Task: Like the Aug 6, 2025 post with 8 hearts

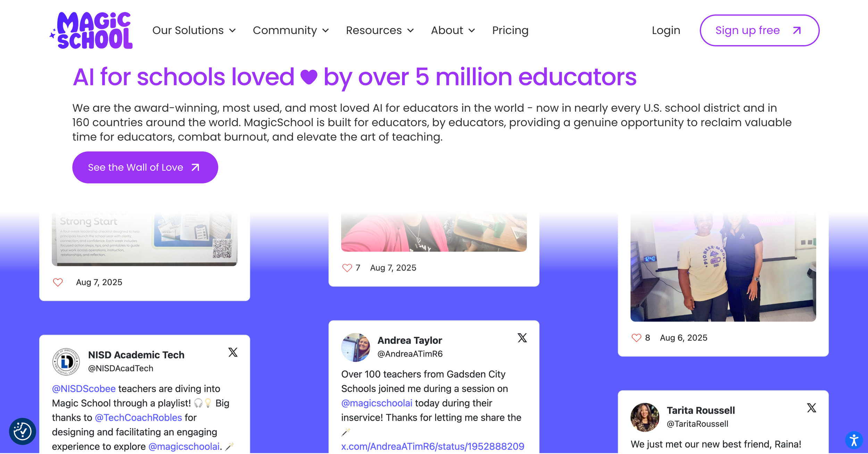Action: (x=636, y=338)
